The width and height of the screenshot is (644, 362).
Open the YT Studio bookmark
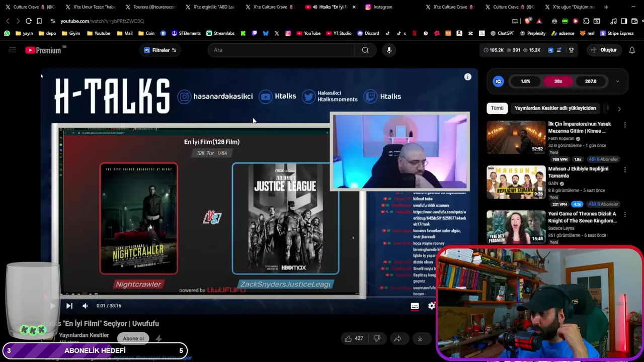click(x=338, y=33)
